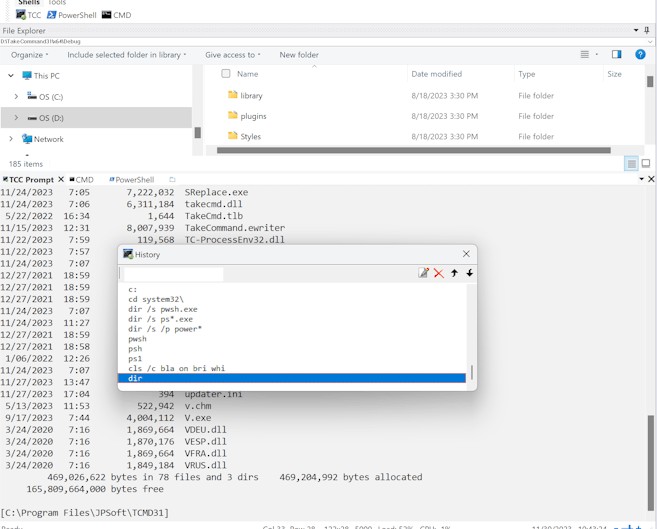657x529 pixels.
Task: Open view options dropdown arrow
Action: (x=597, y=54)
